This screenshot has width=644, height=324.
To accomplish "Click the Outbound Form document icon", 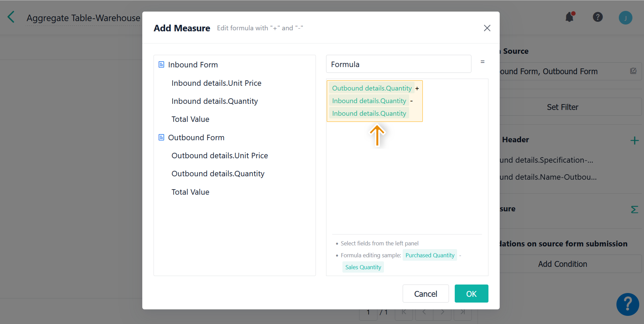I will point(161,137).
